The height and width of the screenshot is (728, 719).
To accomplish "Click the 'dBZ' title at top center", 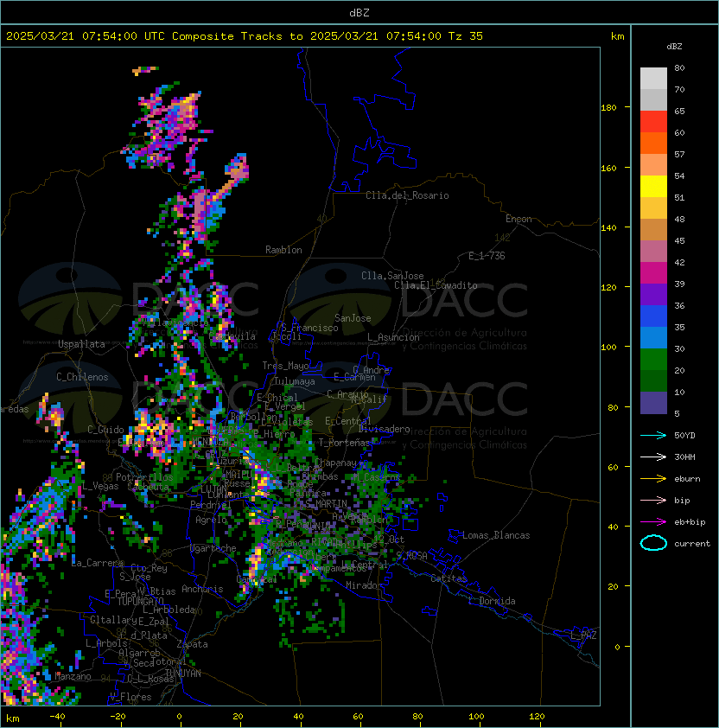I will click(359, 12).
